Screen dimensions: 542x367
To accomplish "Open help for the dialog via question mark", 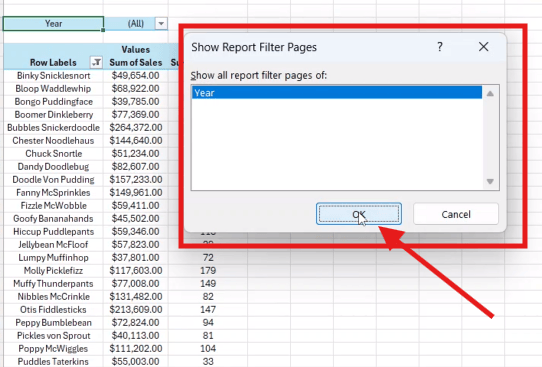I will (x=439, y=47).
